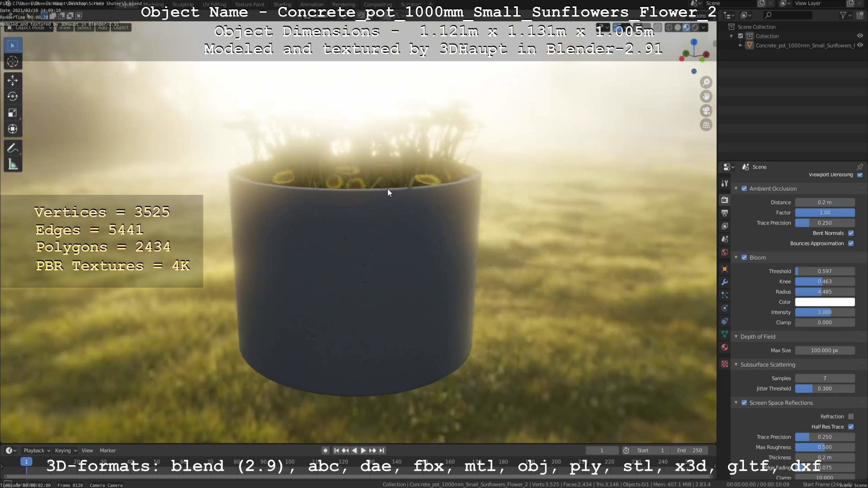Click the auto-keying record button
868x488 pixels.
(x=325, y=450)
